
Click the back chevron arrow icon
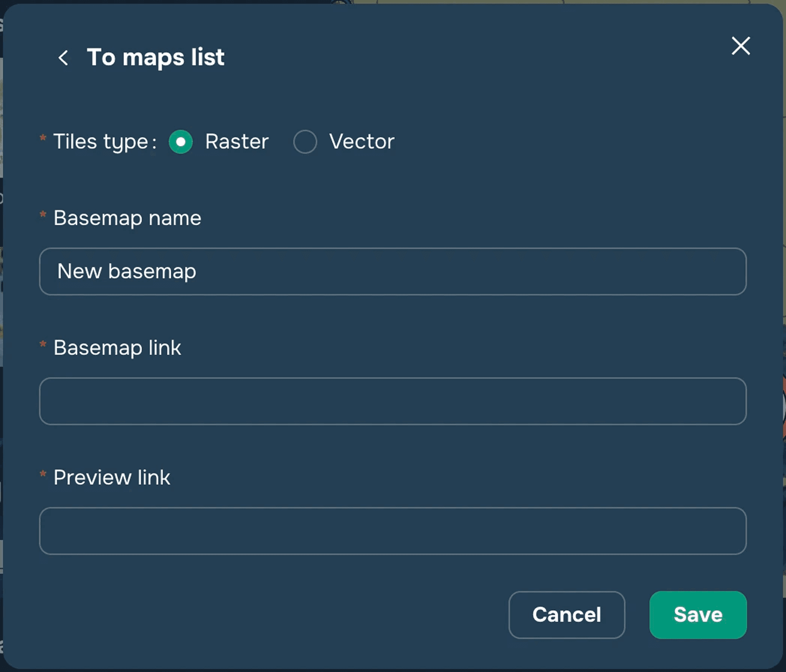point(63,58)
